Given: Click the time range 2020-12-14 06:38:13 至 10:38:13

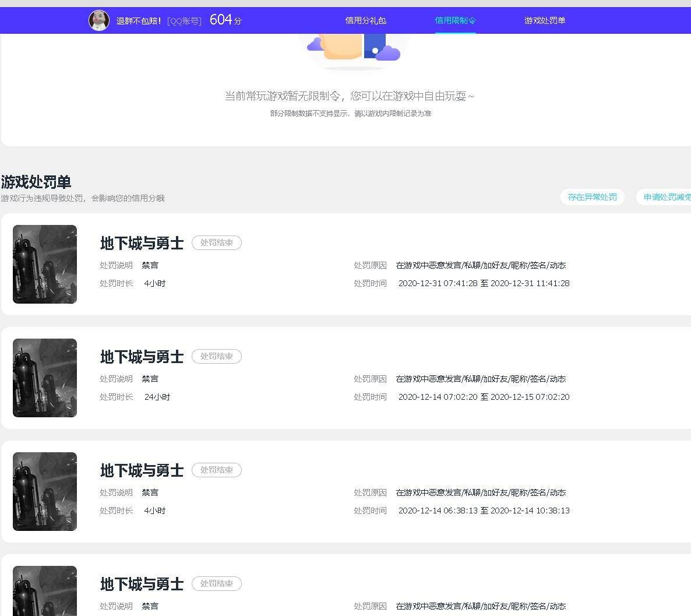Looking at the screenshot, I should tap(484, 511).
